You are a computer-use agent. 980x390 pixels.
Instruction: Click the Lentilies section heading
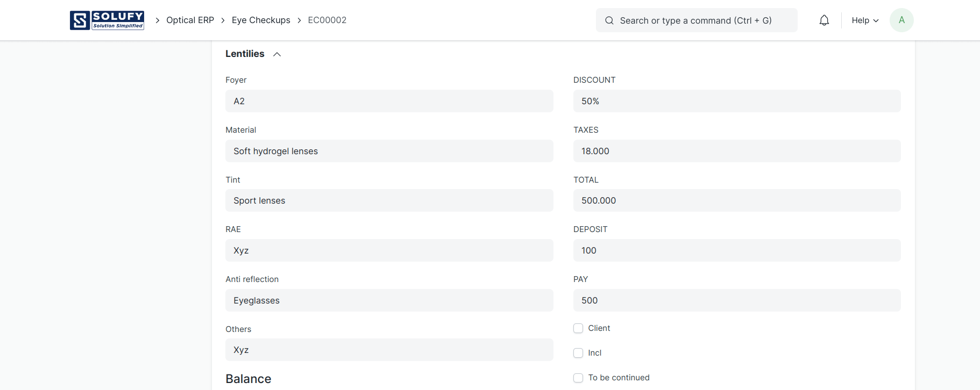coord(245,54)
